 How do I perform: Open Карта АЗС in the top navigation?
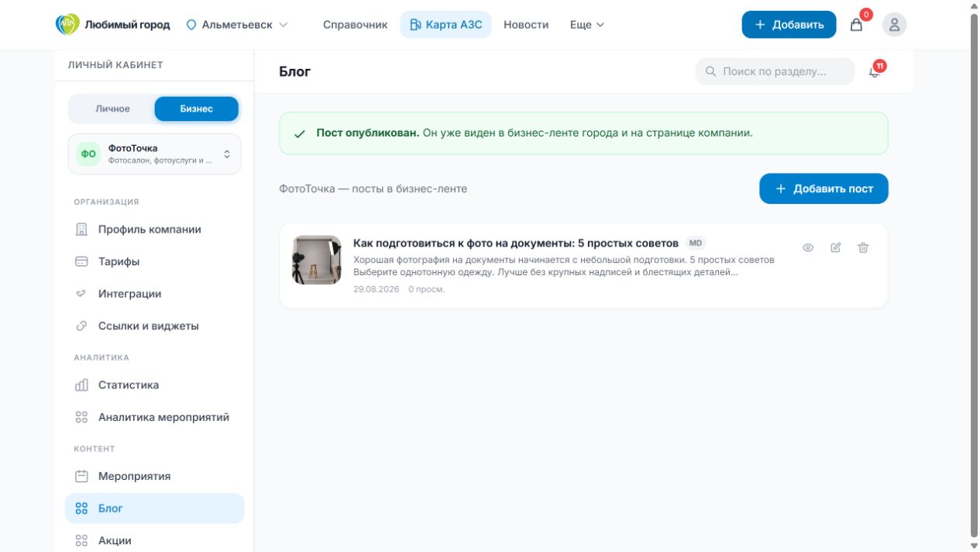pos(445,25)
